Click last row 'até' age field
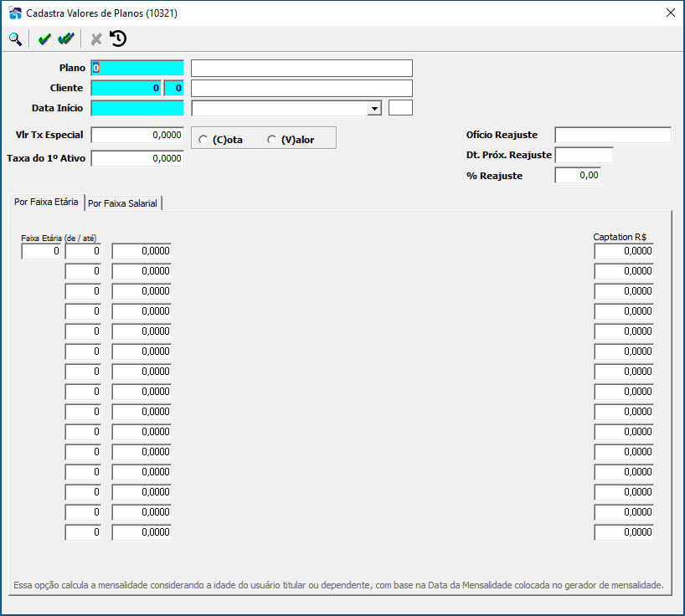Viewport: 685px width, 616px height. pos(83,532)
